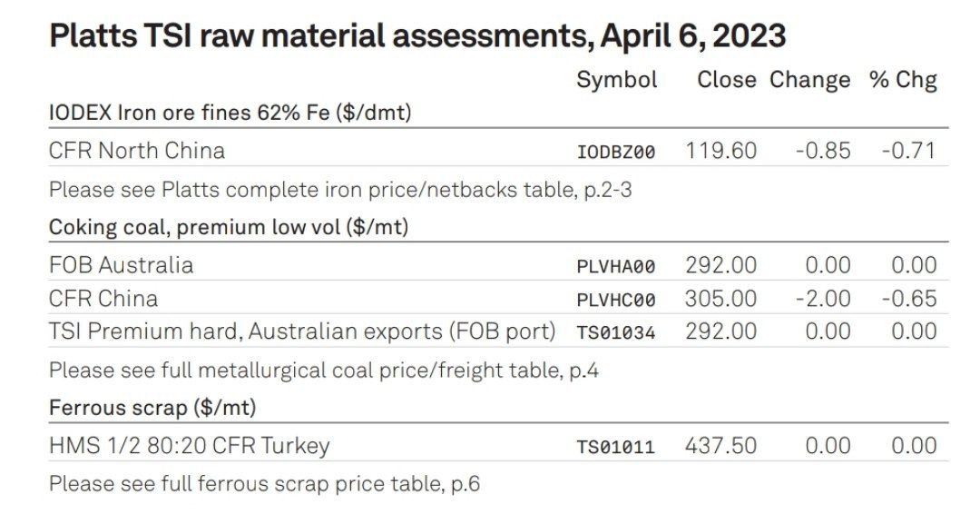Image resolution: width=980 pixels, height=524 pixels.
Task: Click the ferrous scrap price table note
Action: click(264, 483)
